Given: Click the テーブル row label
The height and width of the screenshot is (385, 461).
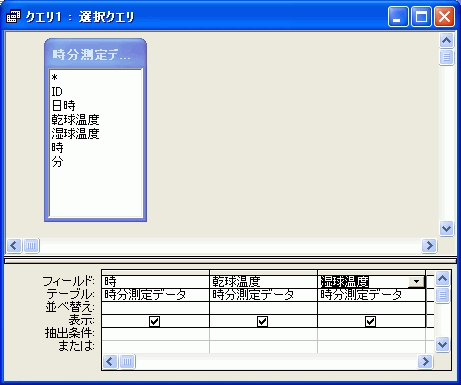Looking at the screenshot, I should point(71,294).
